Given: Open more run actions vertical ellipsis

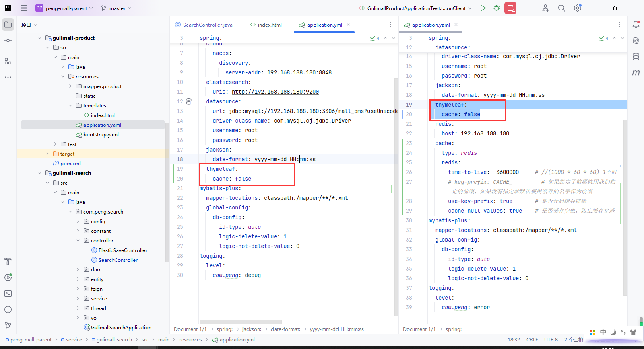Looking at the screenshot, I should point(524,8).
